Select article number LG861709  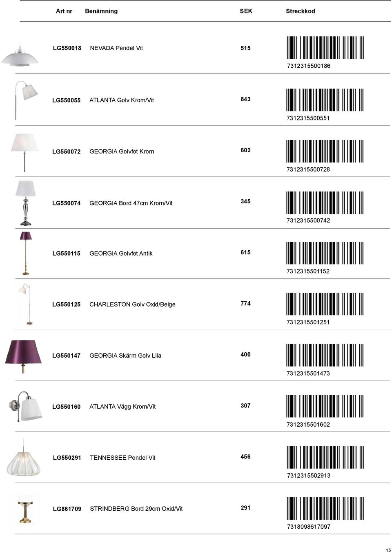coord(67,509)
